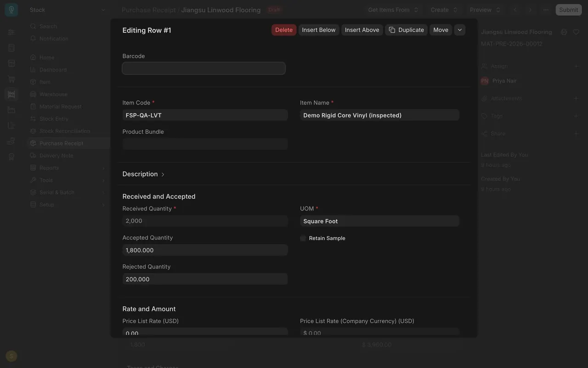
Task: Click the clipboard icon beside Material Request
Action: tap(33, 106)
